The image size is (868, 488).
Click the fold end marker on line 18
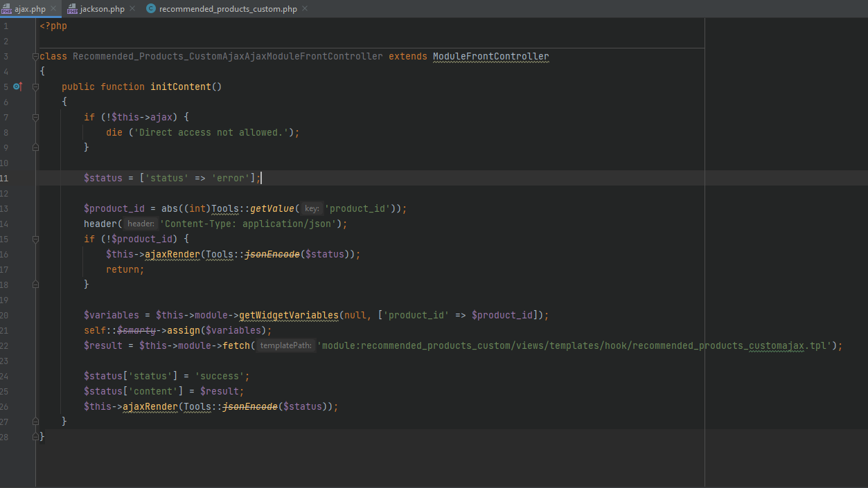point(35,284)
